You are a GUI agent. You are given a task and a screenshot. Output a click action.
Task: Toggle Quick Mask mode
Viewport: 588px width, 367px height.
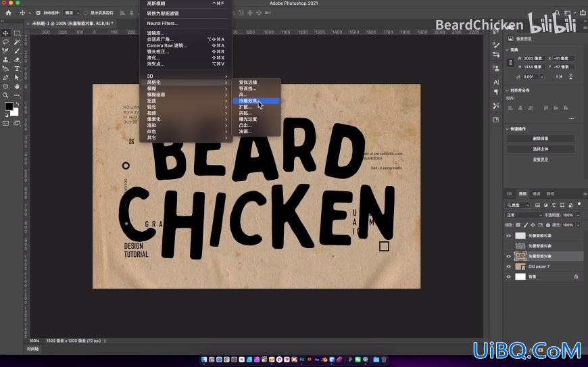(x=5, y=123)
